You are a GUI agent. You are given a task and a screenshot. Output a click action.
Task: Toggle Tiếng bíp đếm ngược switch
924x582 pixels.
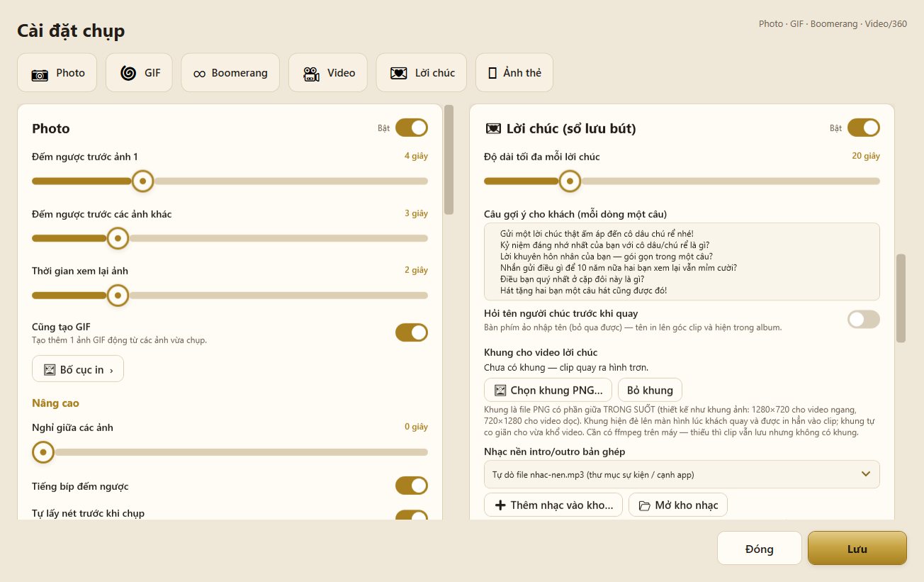412,486
